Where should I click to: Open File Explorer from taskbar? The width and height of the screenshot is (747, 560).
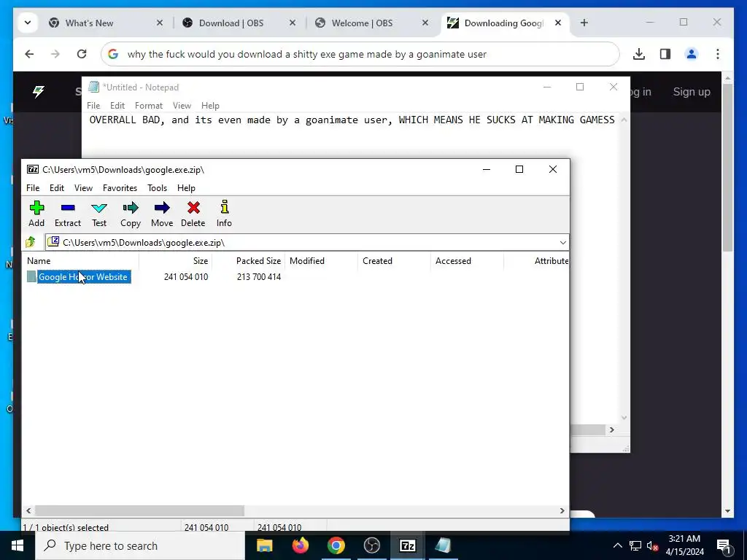(x=264, y=545)
